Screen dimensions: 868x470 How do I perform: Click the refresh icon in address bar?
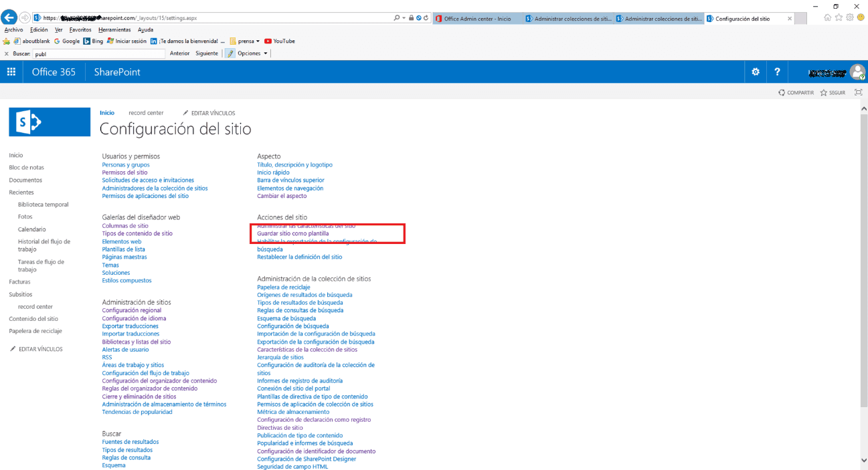point(426,18)
